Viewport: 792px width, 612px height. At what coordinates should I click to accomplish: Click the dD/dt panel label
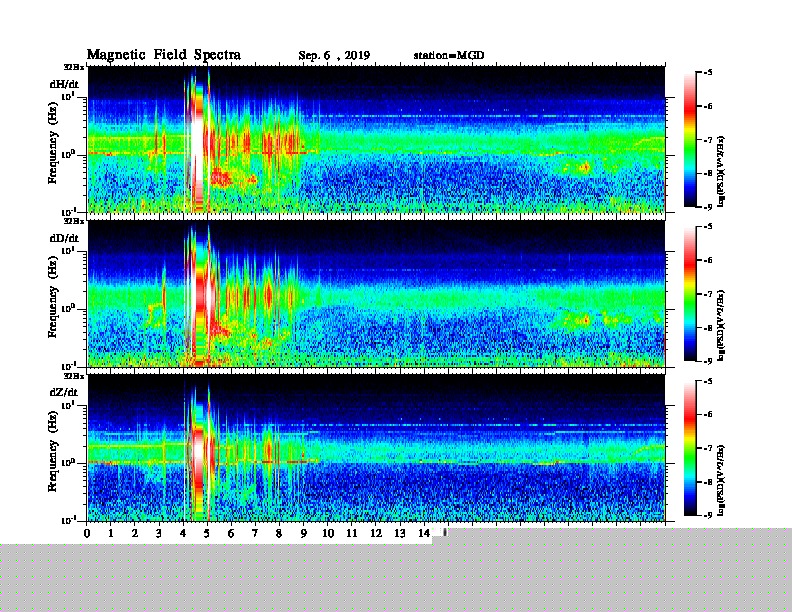[x=64, y=238]
